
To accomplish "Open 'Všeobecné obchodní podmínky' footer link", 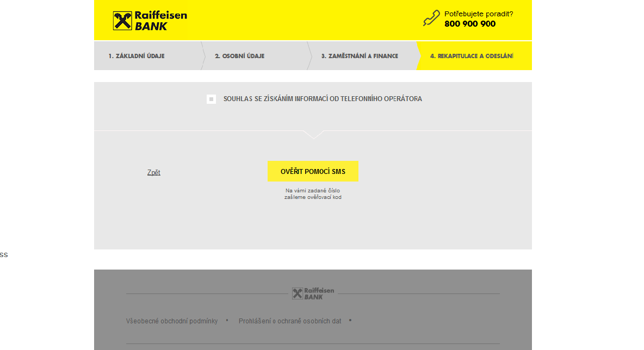I will 172,321.
